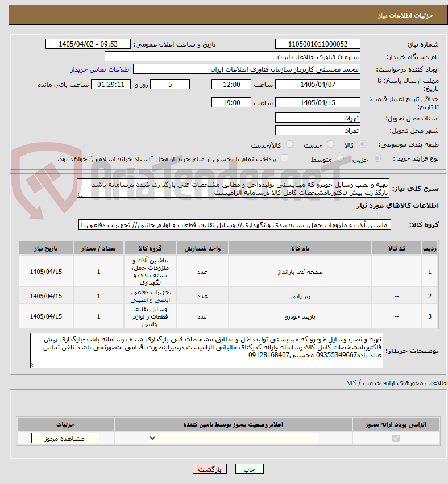
Task: Click the response deadline date 1405/04/07 field
Action: pos(318,84)
